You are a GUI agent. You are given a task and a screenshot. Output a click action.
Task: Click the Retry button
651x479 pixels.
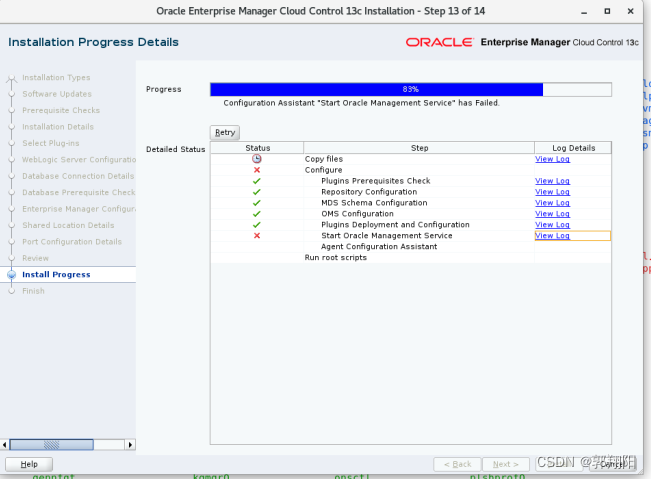225,132
